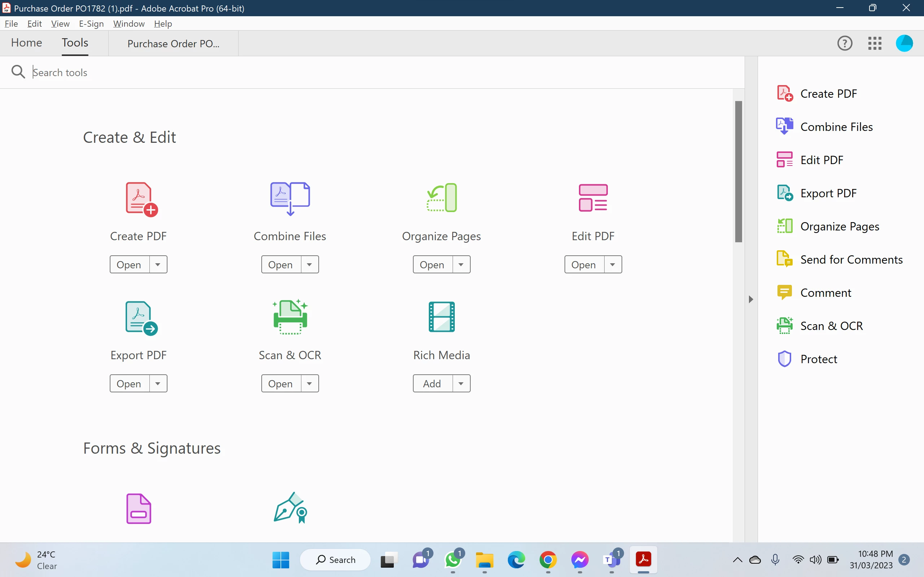Switch to the Home tab
The height and width of the screenshot is (577, 924).
26,43
